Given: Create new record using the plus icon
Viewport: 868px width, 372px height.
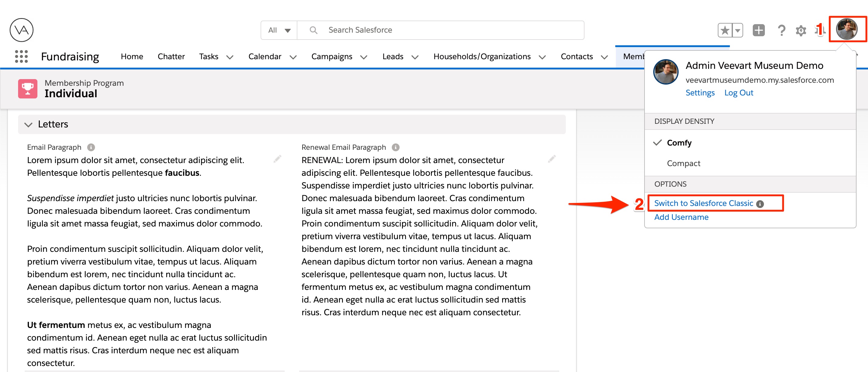Looking at the screenshot, I should [759, 30].
